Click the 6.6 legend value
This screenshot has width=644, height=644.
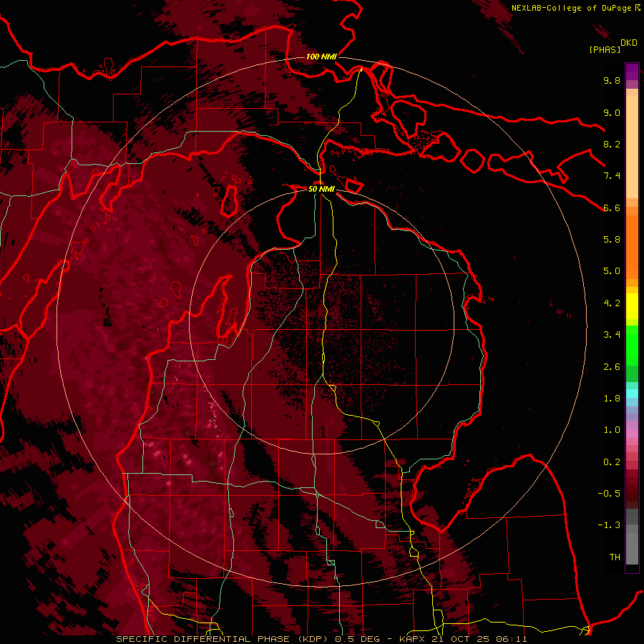(612, 208)
